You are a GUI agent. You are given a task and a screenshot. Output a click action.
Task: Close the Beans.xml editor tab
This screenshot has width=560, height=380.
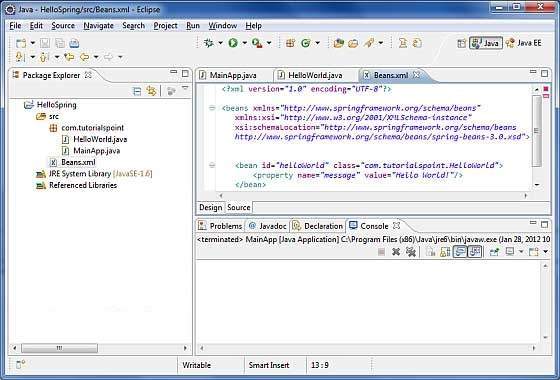coord(416,75)
